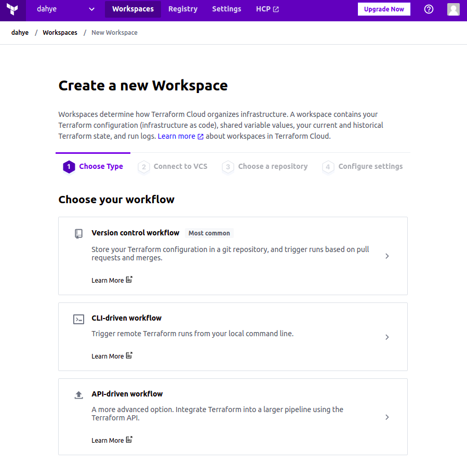Click the Upgrade Now button
The height and width of the screenshot is (476, 467).
coord(384,9)
